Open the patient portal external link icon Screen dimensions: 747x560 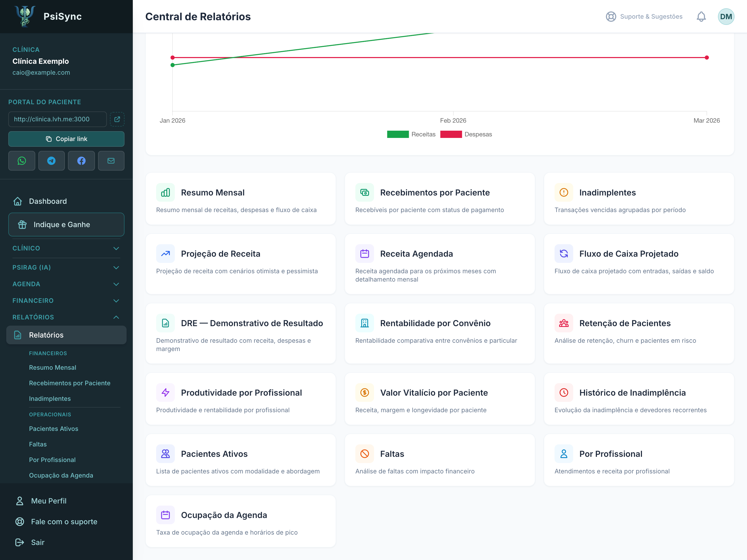tap(117, 119)
